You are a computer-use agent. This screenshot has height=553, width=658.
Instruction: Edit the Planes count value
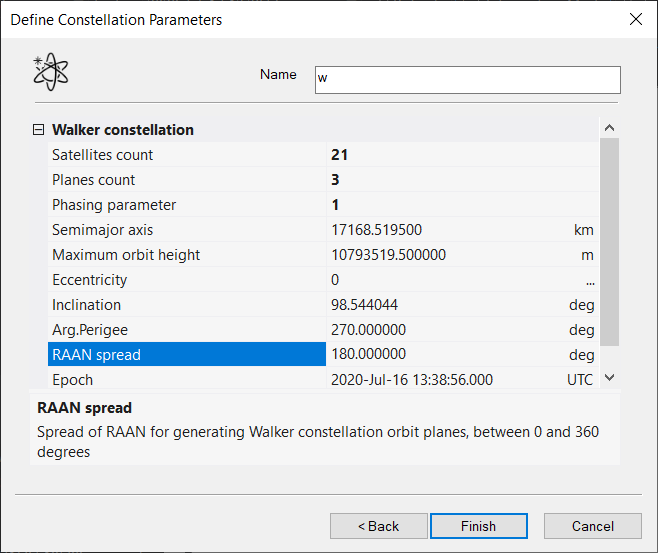click(x=440, y=180)
